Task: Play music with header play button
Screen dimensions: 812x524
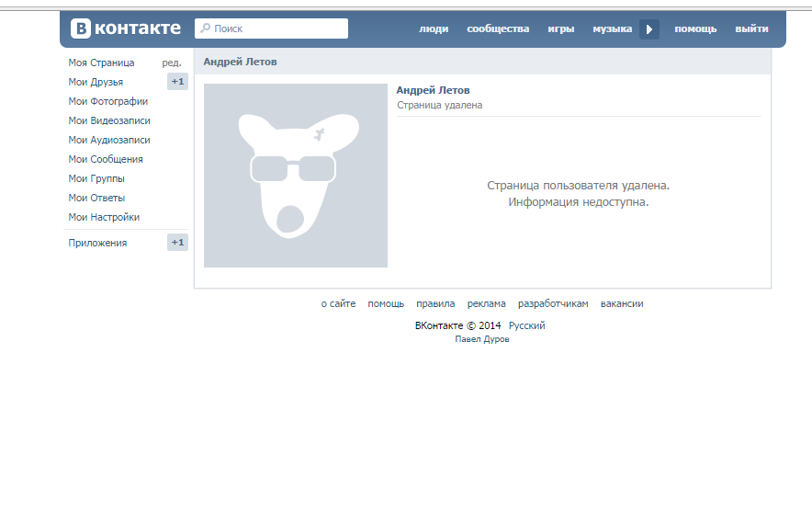Action: click(648, 29)
